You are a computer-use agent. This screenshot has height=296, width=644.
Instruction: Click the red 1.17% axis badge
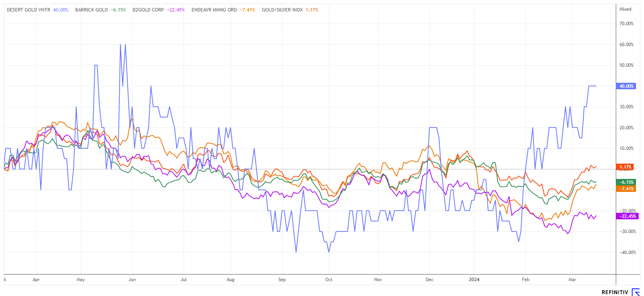tap(625, 167)
